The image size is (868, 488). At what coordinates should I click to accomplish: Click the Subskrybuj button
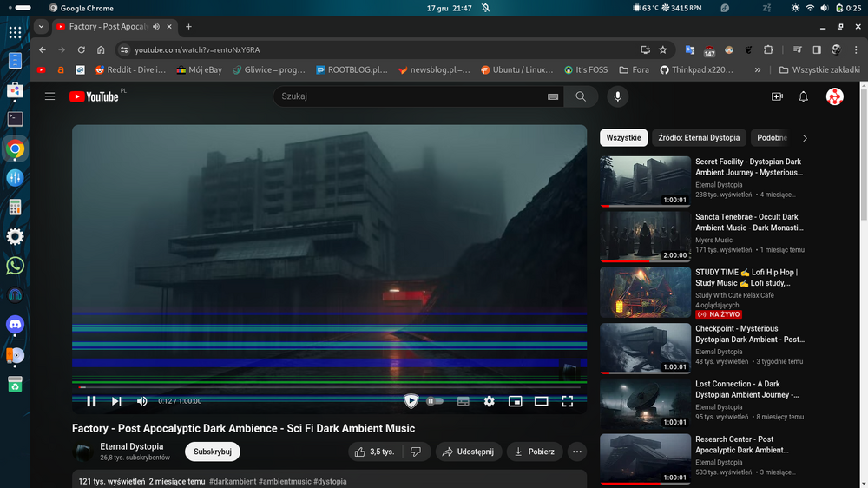(213, 452)
